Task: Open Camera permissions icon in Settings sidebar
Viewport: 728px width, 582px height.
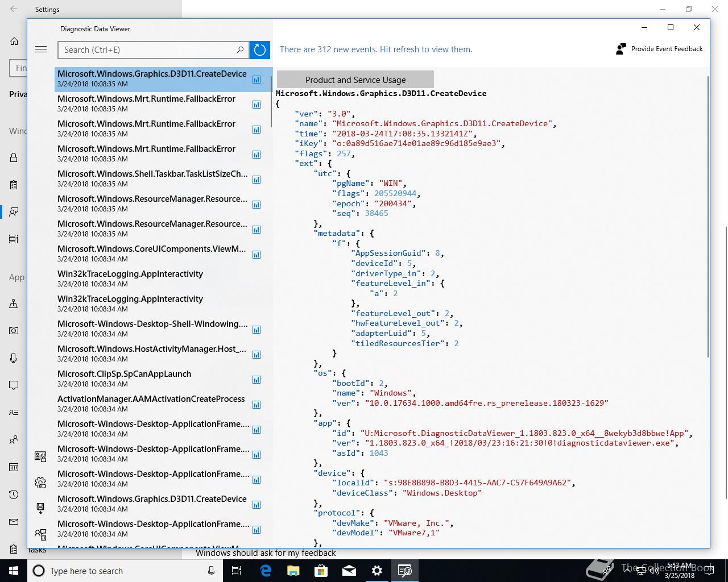Action: (14, 330)
